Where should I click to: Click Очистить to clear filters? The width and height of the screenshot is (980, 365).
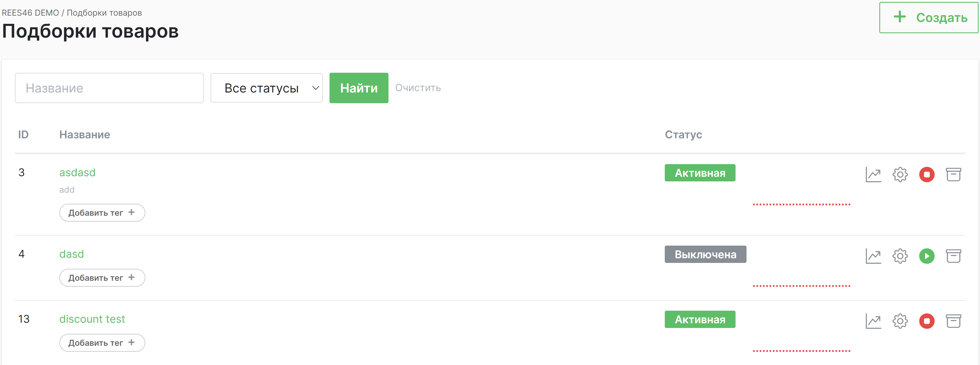pos(418,88)
